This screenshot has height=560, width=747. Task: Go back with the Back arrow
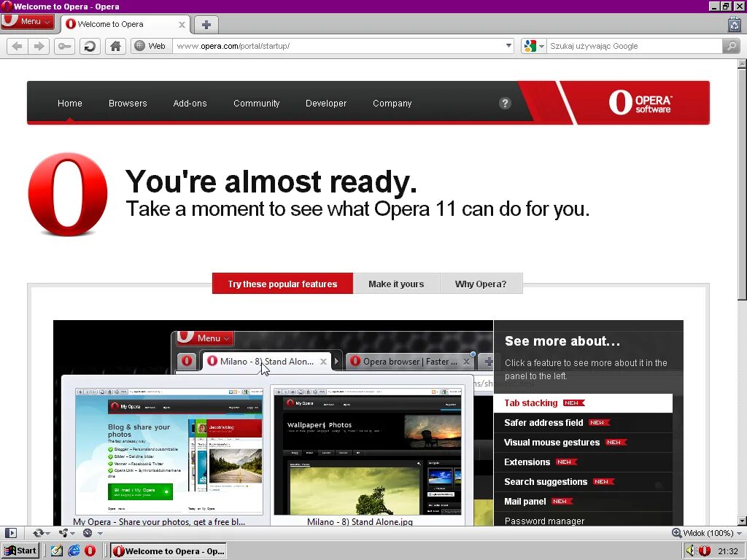coord(18,46)
